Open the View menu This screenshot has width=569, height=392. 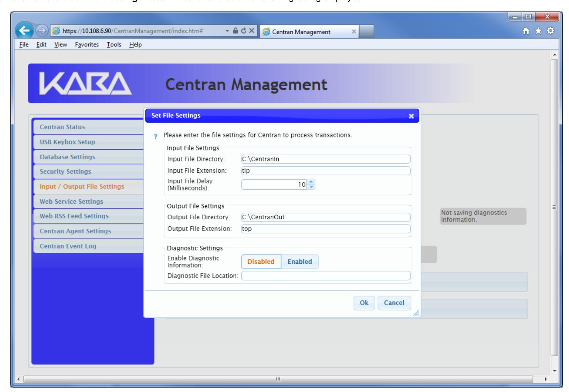(61, 44)
